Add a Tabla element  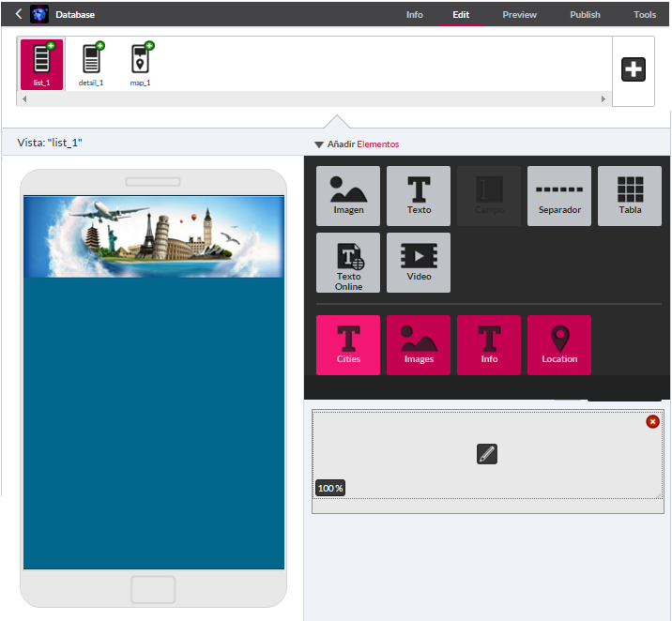tap(630, 196)
